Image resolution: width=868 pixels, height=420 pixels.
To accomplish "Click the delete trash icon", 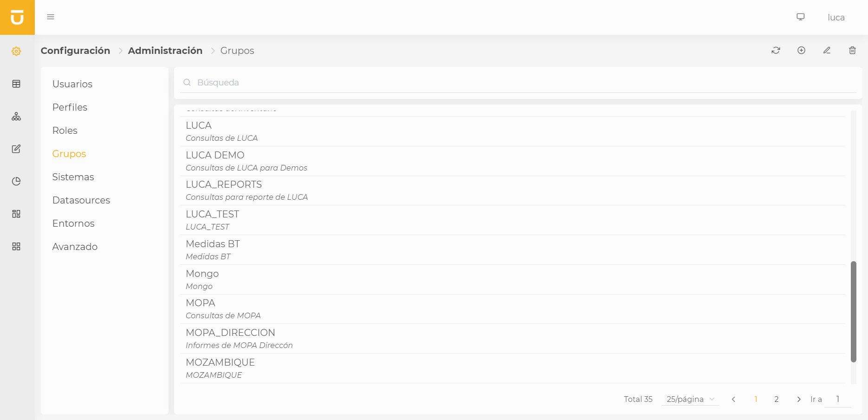I will point(852,50).
